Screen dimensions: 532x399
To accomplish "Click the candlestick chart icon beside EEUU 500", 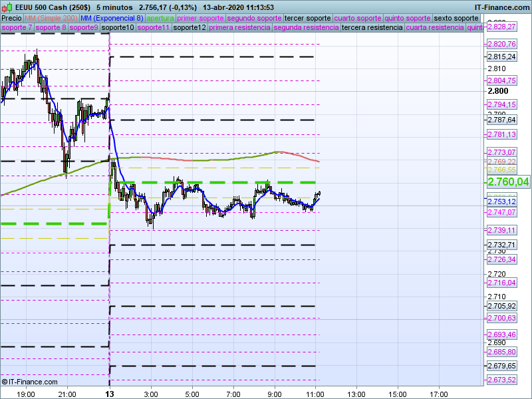I will (x=6, y=7).
